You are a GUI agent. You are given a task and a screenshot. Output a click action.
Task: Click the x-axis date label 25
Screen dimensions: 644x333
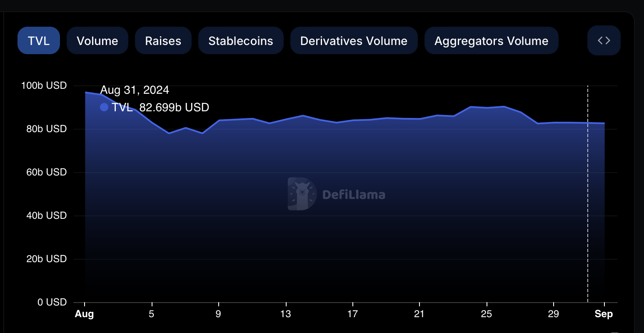(x=487, y=314)
